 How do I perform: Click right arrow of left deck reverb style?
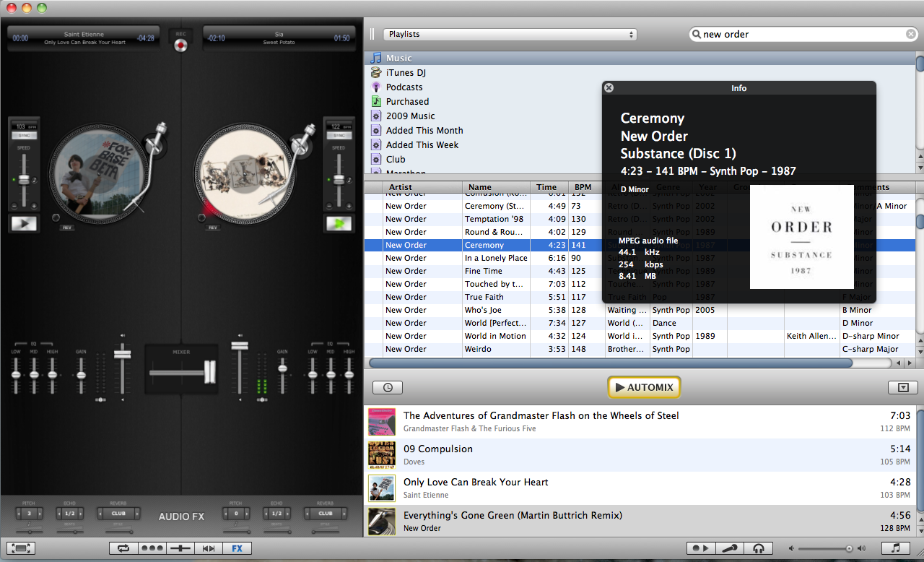click(x=137, y=514)
